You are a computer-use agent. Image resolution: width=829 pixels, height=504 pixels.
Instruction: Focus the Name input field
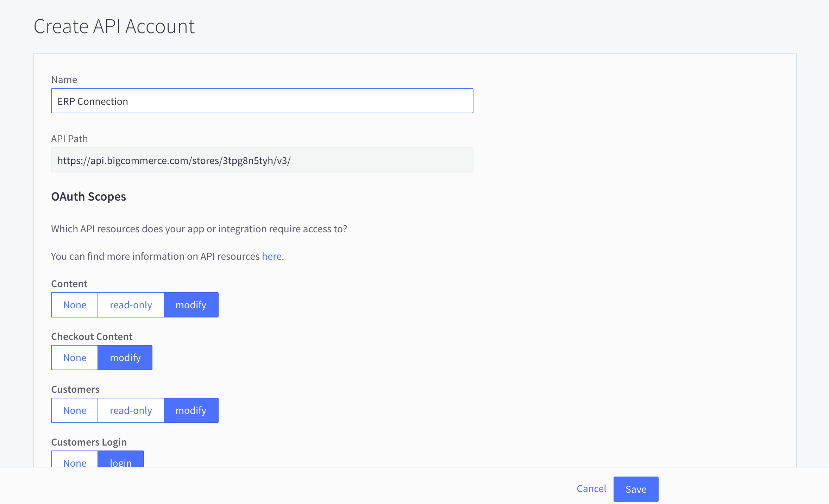(262, 101)
